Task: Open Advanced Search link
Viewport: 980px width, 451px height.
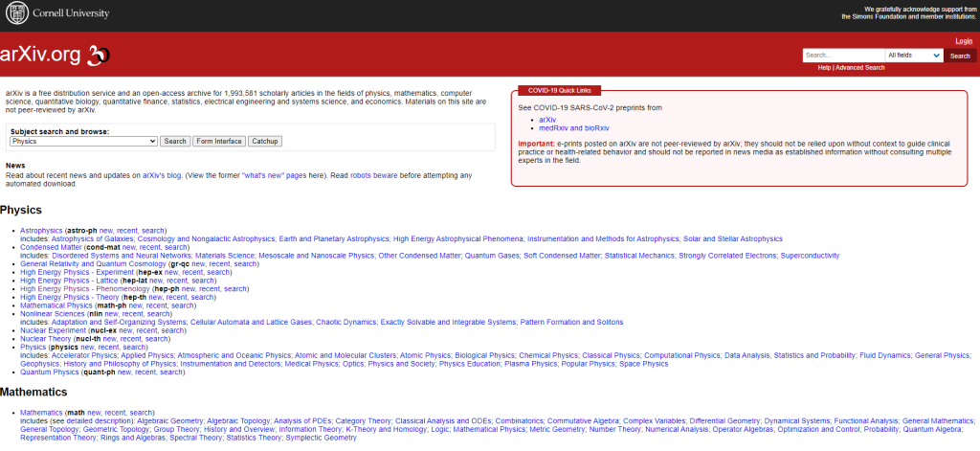Action: pyautogui.click(x=860, y=68)
